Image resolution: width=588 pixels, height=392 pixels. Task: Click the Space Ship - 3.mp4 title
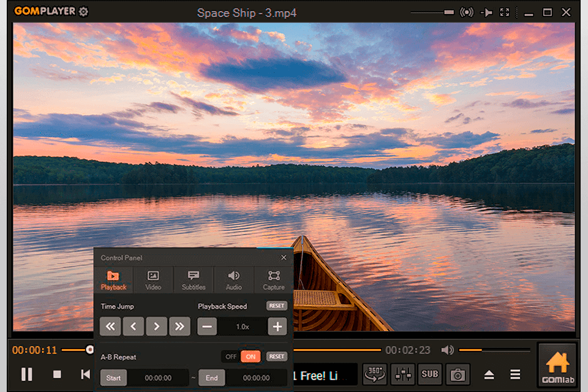[247, 13]
